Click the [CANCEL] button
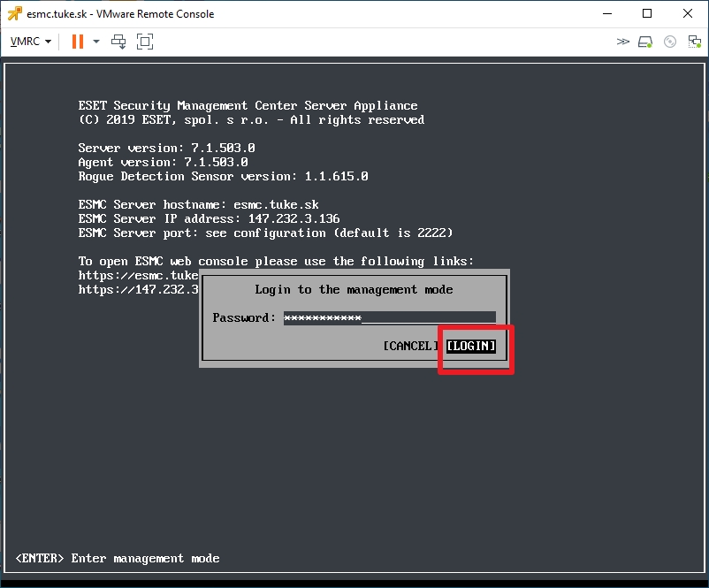This screenshot has width=709, height=588. click(410, 346)
